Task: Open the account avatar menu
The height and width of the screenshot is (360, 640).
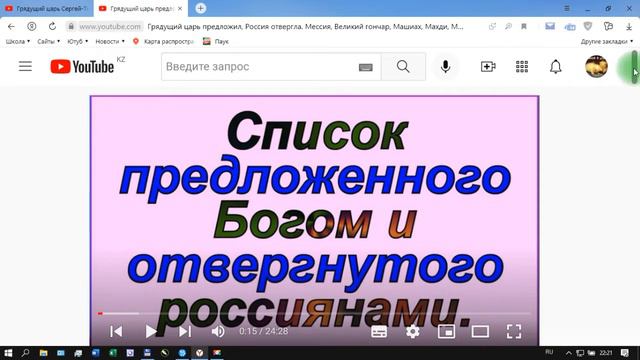Action: (596, 66)
